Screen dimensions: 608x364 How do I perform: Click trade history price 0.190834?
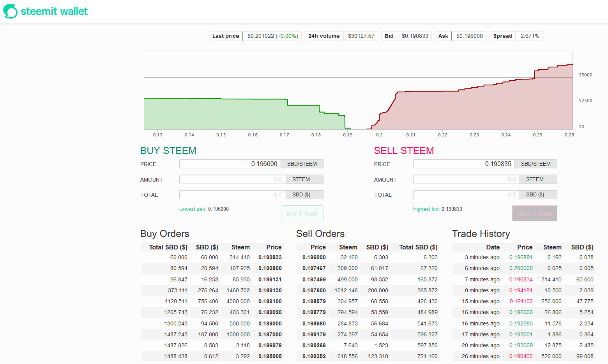[x=521, y=279]
